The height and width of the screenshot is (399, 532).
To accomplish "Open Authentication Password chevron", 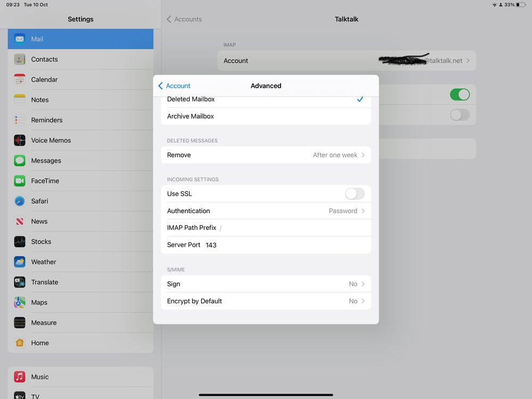I will click(363, 211).
